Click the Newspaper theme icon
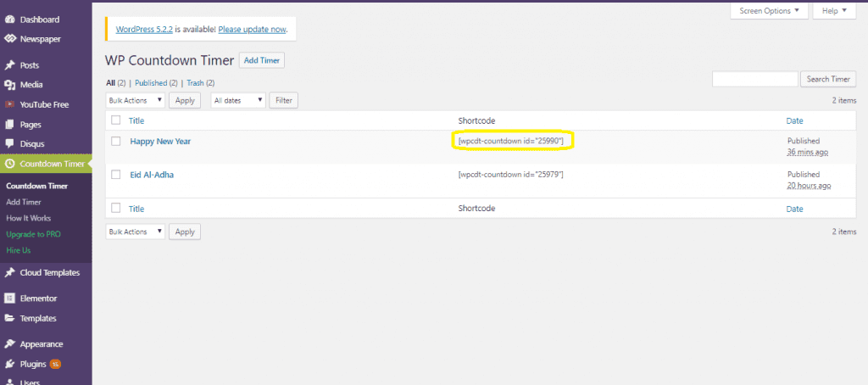Viewport: 868px width, 385px height. click(9, 39)
